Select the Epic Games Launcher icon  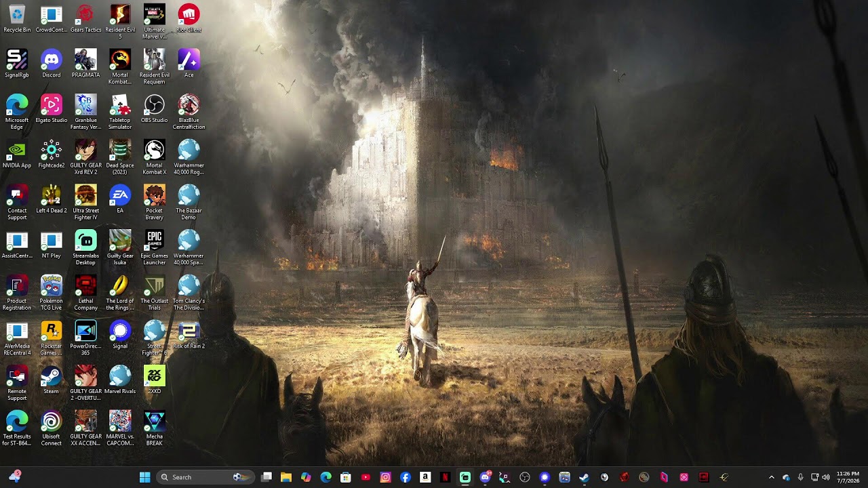tap(155, 248)
